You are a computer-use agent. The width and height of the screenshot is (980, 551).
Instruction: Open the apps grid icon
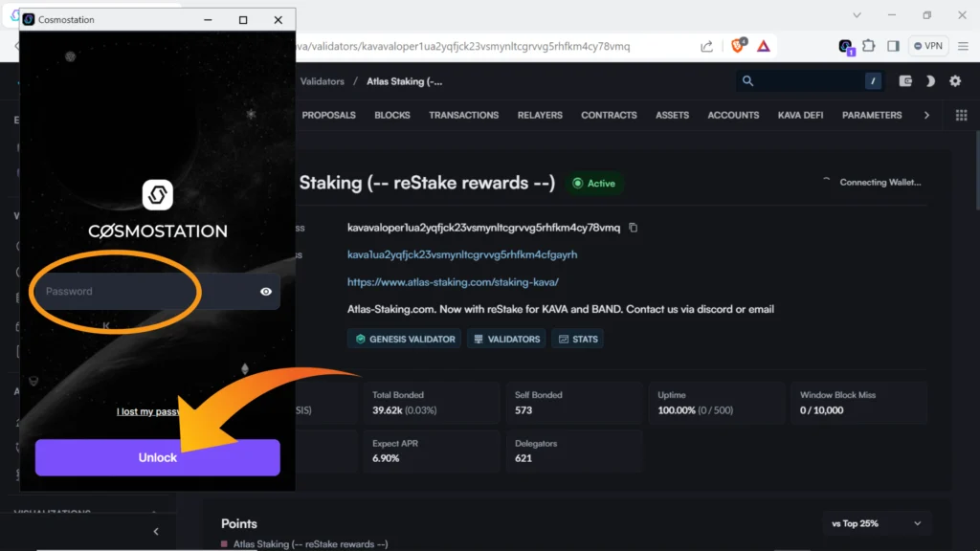tap(961, 115)
